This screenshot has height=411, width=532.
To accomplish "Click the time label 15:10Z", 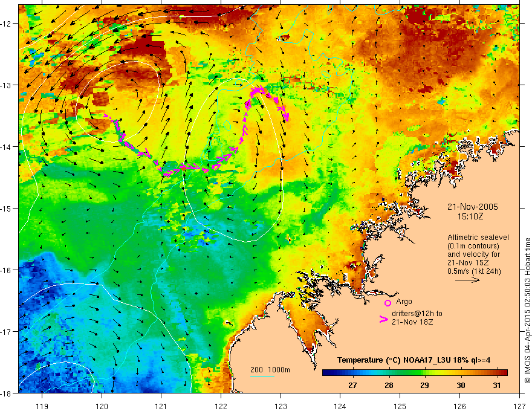I will (470, 216).
